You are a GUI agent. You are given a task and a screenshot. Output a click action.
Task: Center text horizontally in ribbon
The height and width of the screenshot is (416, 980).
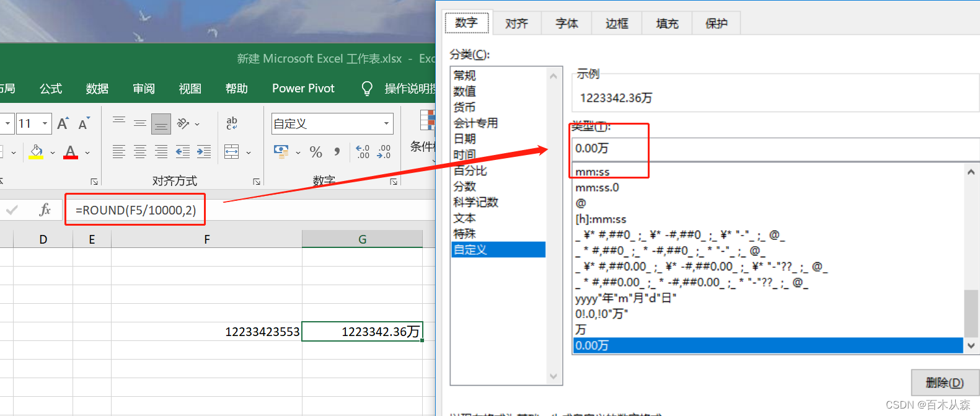(140, 151)
